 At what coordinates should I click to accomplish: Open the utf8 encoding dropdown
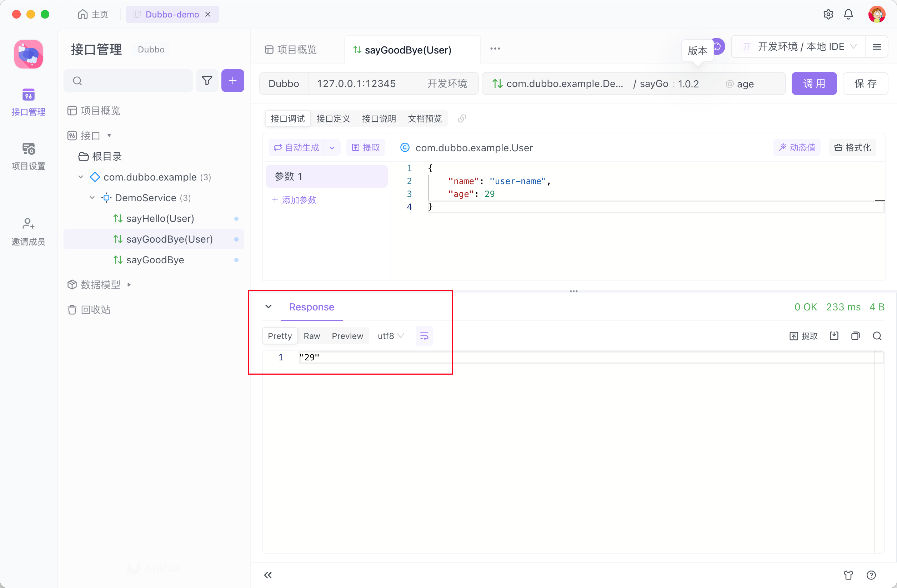(391, 336)
